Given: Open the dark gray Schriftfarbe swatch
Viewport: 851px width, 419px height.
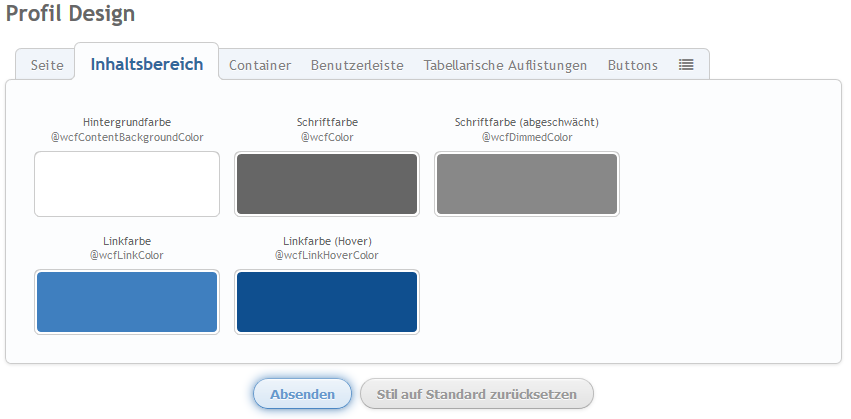Looking at the screenshot, I should 327,184.
